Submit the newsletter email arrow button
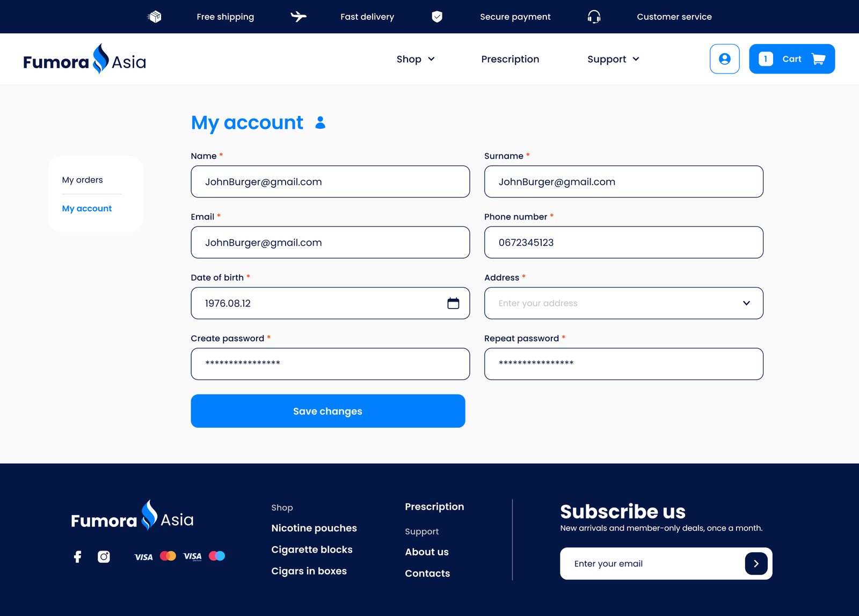Image resolution: width=859 pixels, height=616 pixels. 756,563
